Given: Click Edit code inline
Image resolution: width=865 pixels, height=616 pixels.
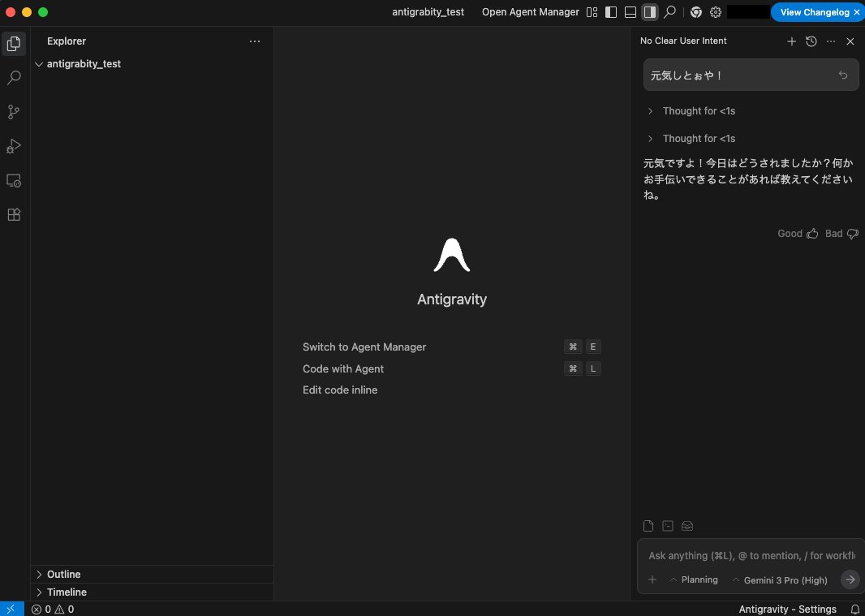Looking at the screenshot, I should 340,390.
